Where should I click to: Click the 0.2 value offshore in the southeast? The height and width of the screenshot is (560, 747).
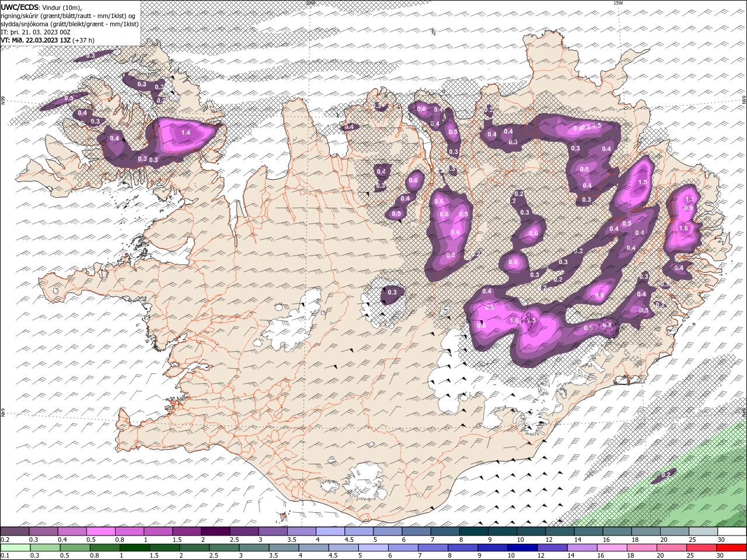pyautogui.click(x=665, y=475)
